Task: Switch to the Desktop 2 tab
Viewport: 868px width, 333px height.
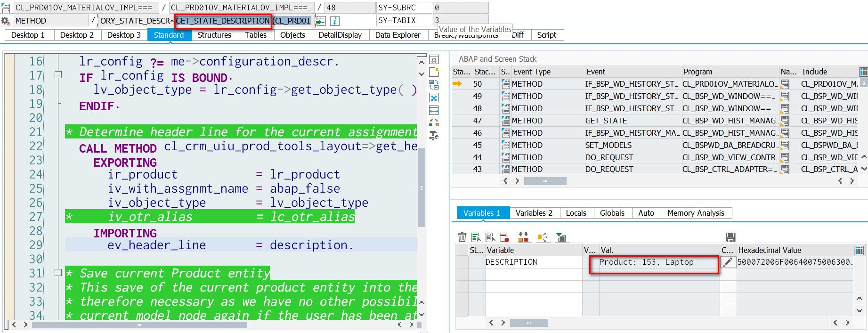Action: (77, 35)
